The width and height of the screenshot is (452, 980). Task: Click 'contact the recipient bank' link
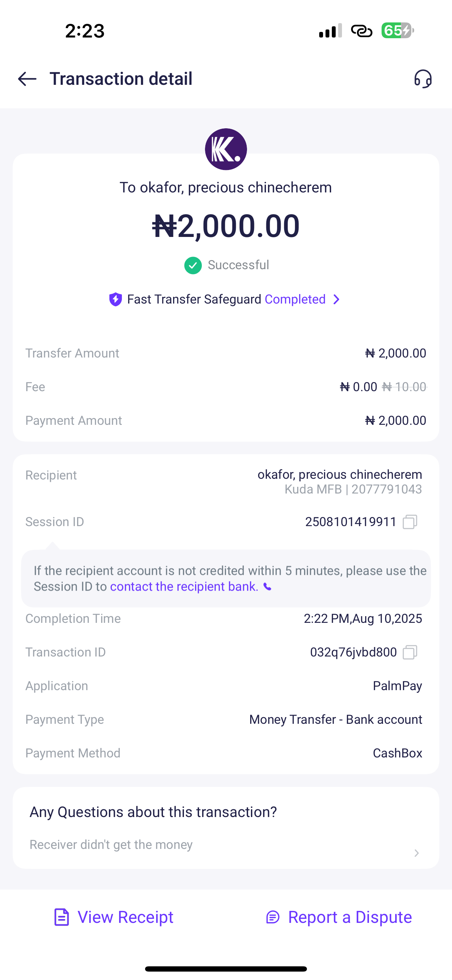point(184,587)
